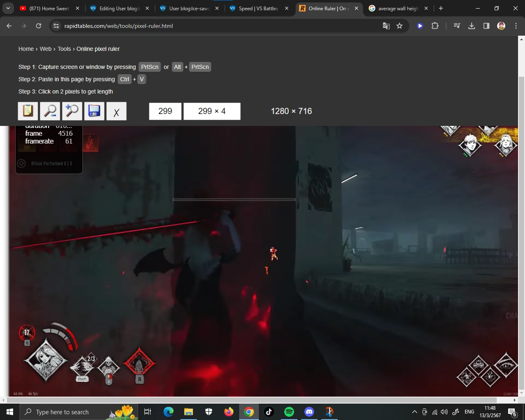Bookmark this page with the star icon

point(399,26)
